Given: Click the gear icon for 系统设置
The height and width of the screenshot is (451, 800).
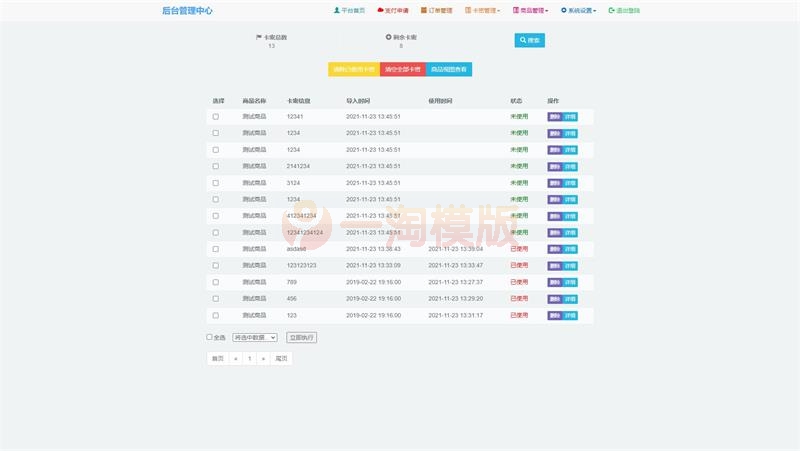Looking at the screenshot, I should click(563, 10).
